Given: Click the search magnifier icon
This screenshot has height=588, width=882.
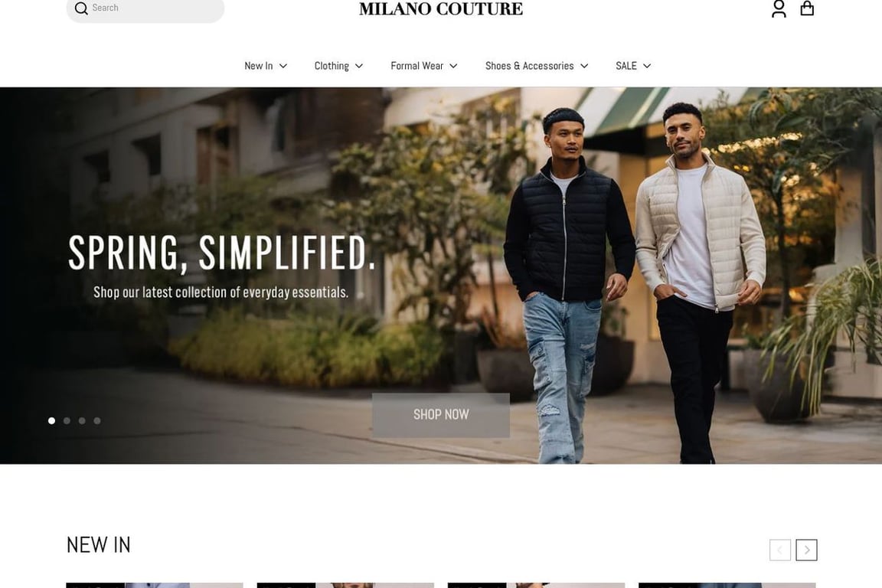Looking at the screenshot, I should pyautogui.click(x=81, y=8).
